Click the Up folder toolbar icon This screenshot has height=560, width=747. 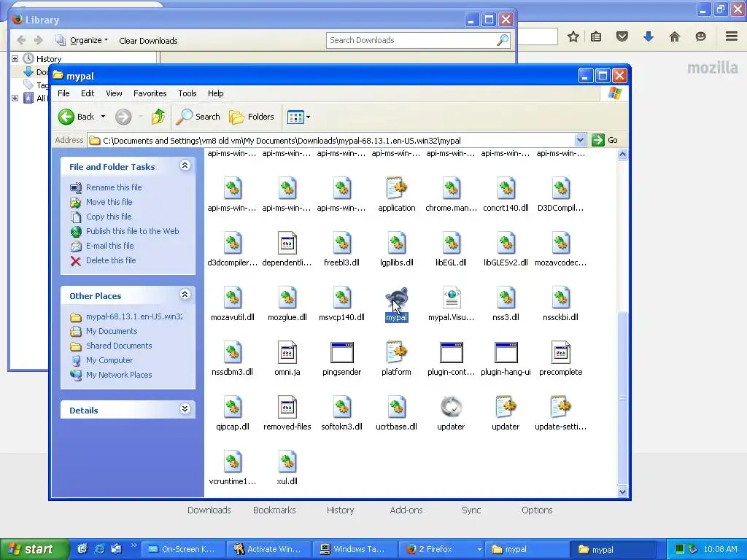click(158, 117)
